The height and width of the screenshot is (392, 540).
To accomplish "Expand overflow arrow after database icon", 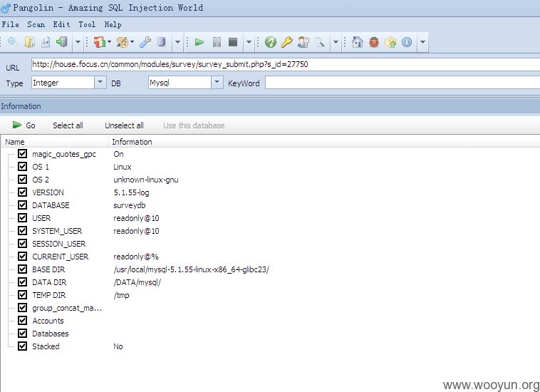I will 177,42.
